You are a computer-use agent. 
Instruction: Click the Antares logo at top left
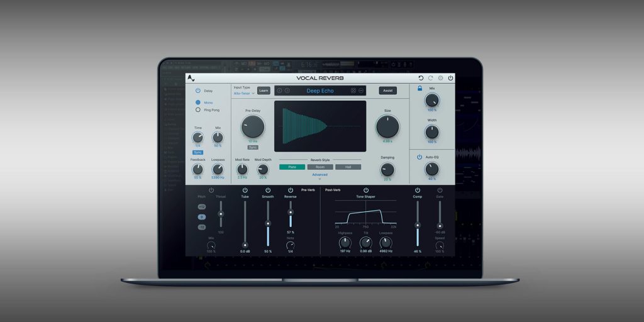click(x=191, y=78)
